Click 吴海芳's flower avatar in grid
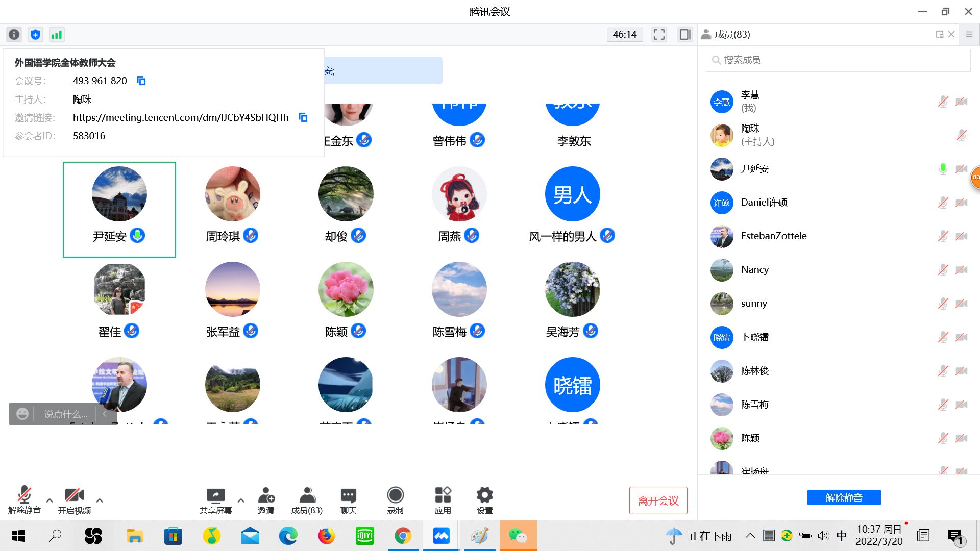Screen dimensions: 980x551 573,289
